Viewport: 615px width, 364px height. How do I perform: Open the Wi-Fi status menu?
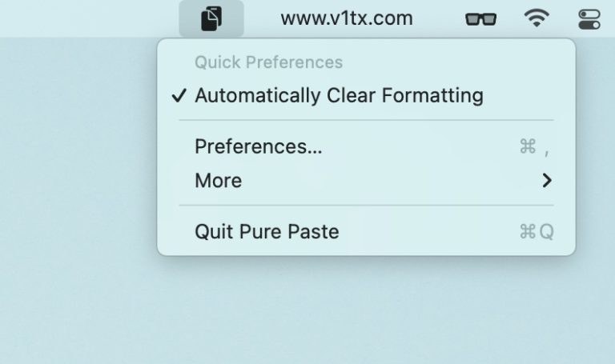coord(537,18)
